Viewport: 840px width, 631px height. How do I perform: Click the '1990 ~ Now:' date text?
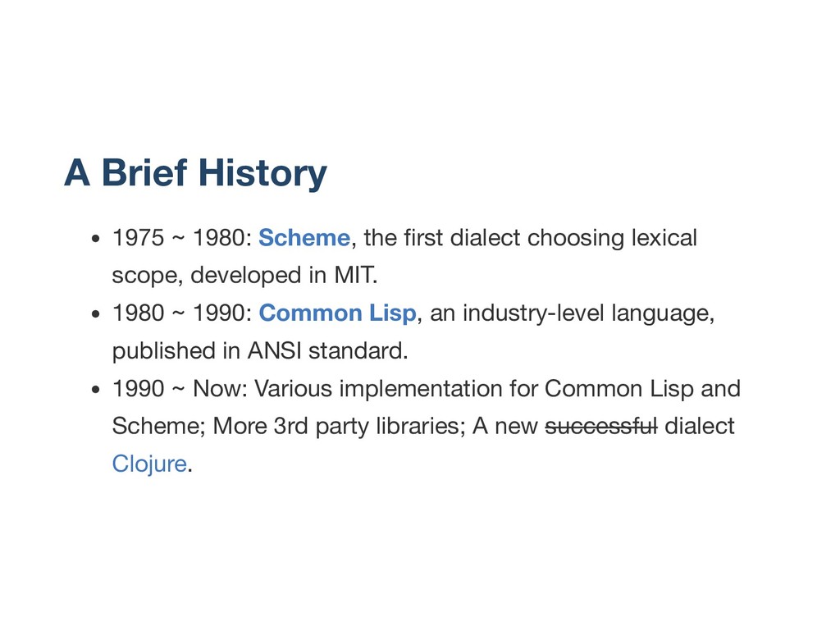tap(180, 389)
